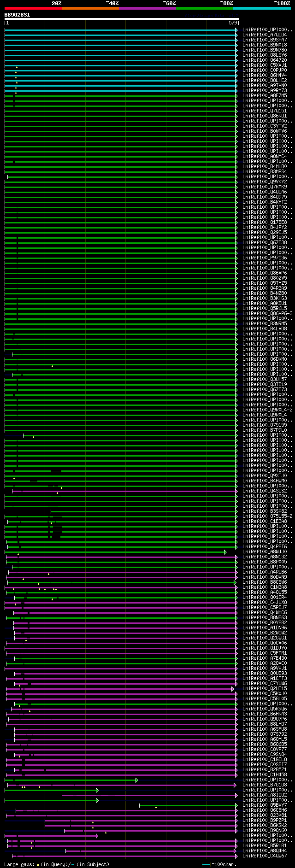The image size is (295, 868).
Task: Click UniRef100_Q4SUS2 entry
Action: point(265,491)
